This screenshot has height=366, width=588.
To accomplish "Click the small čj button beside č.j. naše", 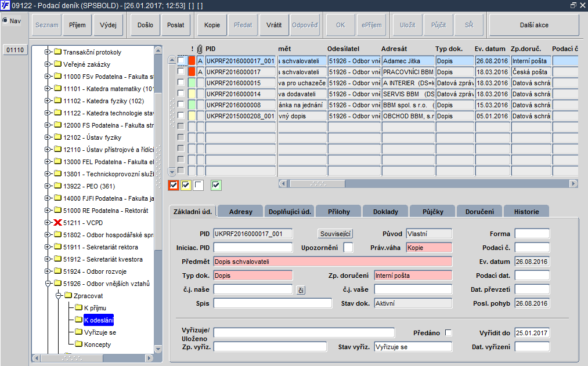I will [x=301, y=289].
